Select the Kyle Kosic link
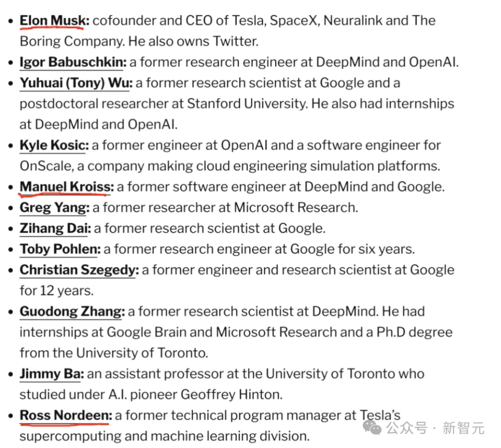 (53, 145)
